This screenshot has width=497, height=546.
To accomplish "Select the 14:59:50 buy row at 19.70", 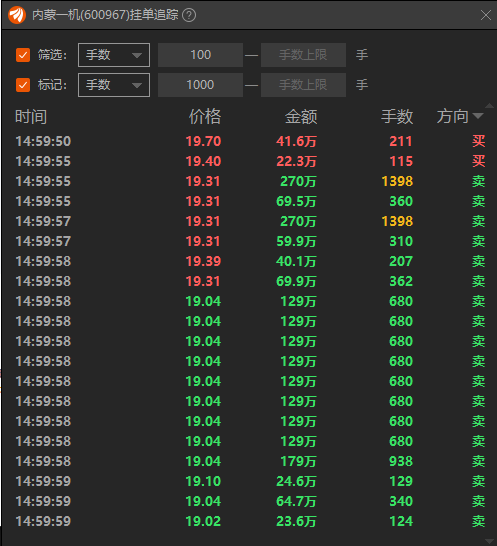I will 250,141.
